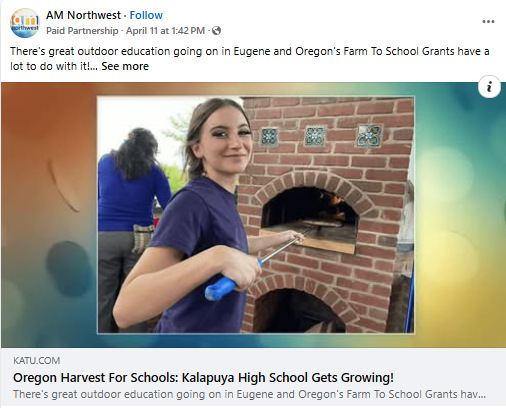This screenshot has height=408, width=506.
Task: Open the three-dot post options menu
Action: tap(488, 22)
